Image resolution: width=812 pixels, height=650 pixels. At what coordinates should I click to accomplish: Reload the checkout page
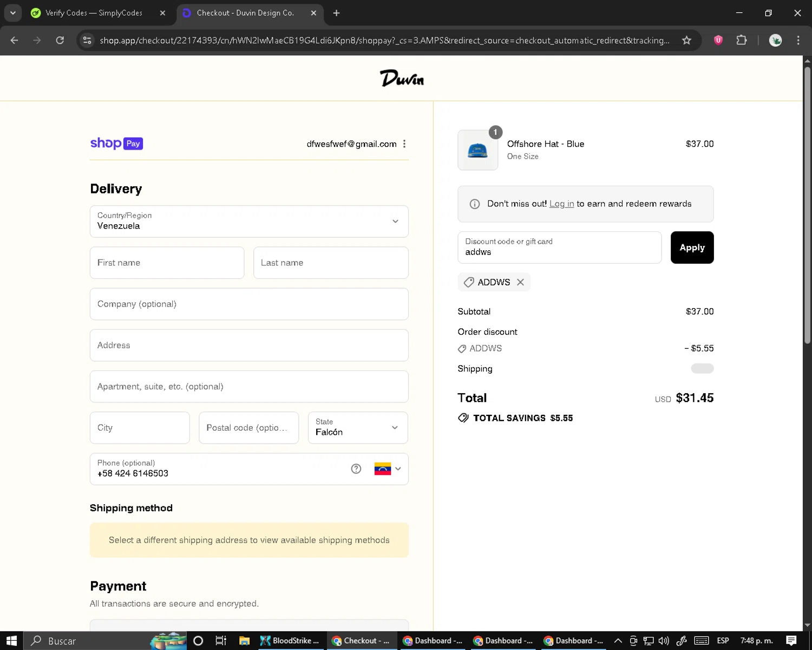(60, 40)
